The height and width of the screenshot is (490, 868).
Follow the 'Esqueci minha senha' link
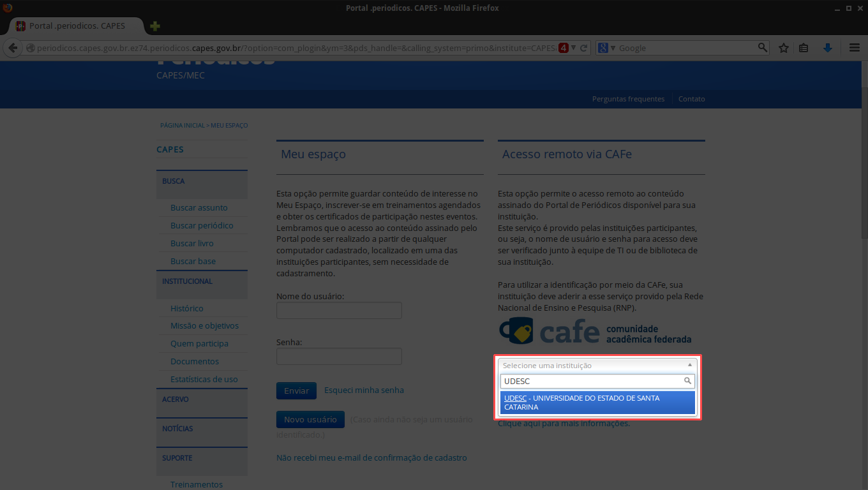(364, 390)
